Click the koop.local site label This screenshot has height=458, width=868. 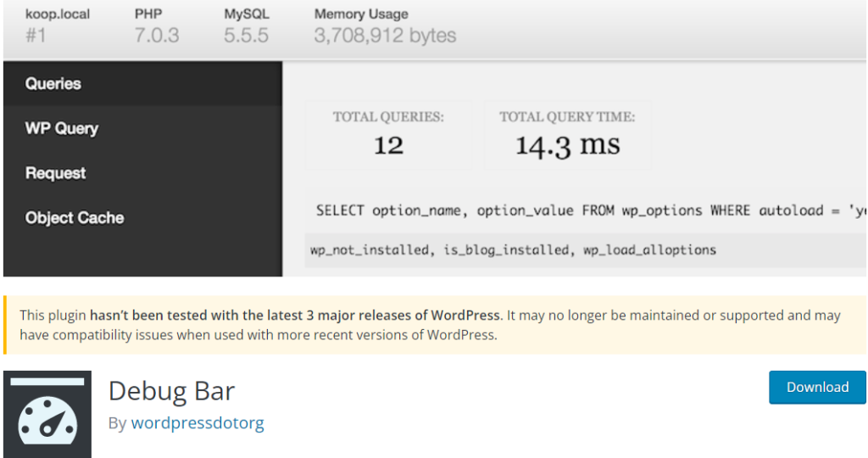click(x=58, y=14)
